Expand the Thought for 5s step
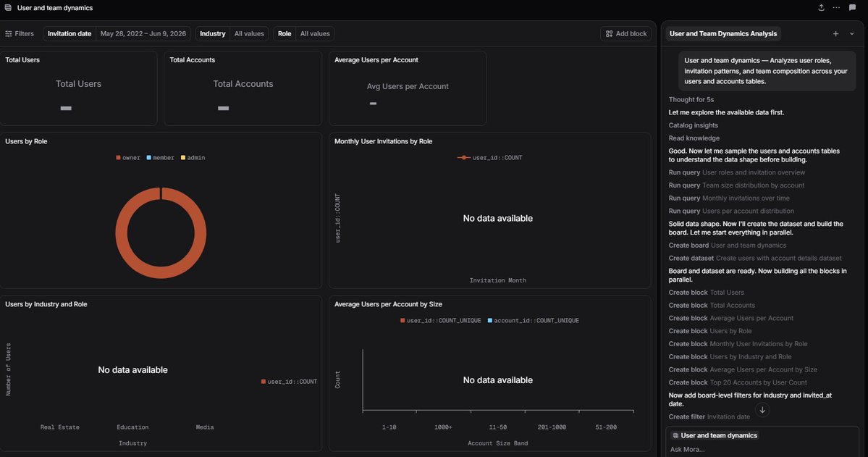Image resolution: width=868 pixels, height=457 pixels. [691, 100]
